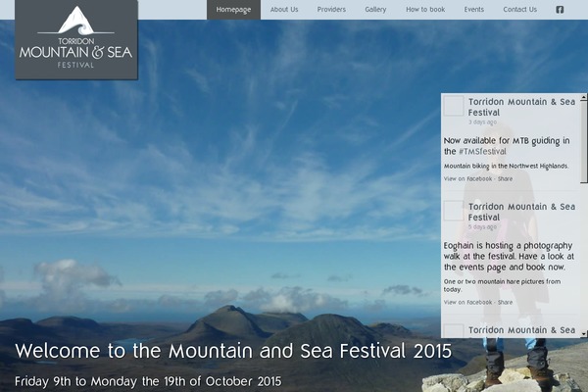Open the Facebook icon in navigation bar

tap(560, 10)
